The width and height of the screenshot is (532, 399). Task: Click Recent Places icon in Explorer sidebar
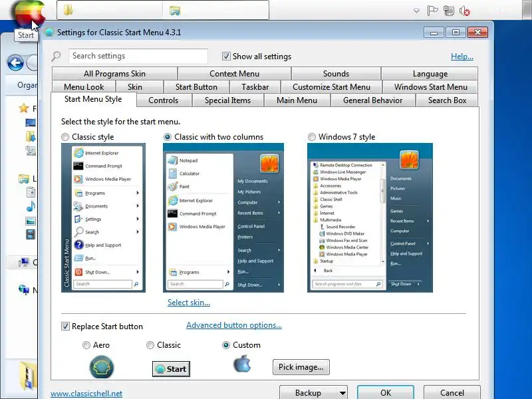click(31, 151)
